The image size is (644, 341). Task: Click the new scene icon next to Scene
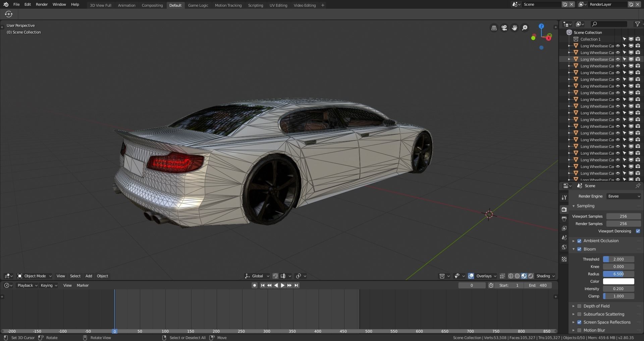[x=565, y=4]
